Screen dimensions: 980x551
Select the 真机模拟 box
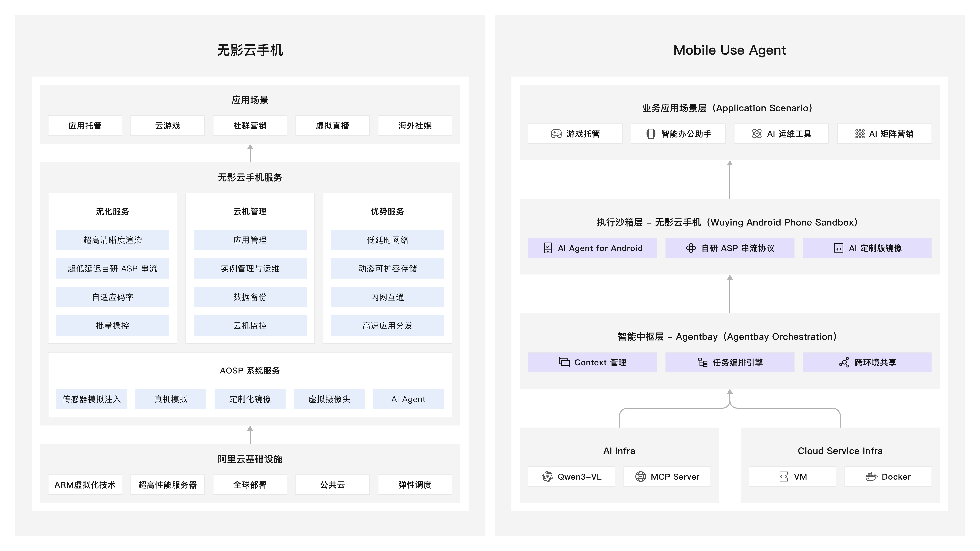171,399
